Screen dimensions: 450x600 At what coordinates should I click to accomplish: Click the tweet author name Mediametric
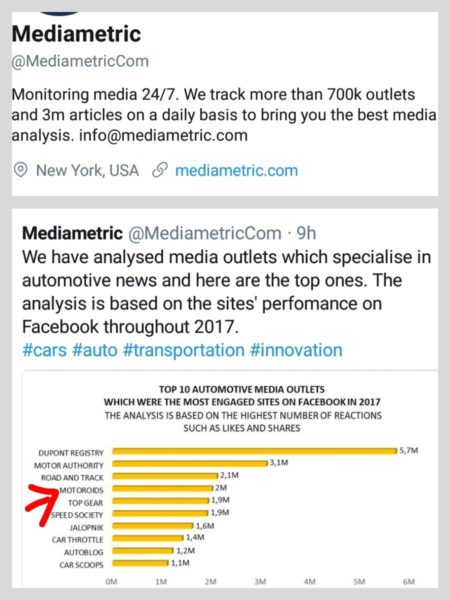[72, 233]
